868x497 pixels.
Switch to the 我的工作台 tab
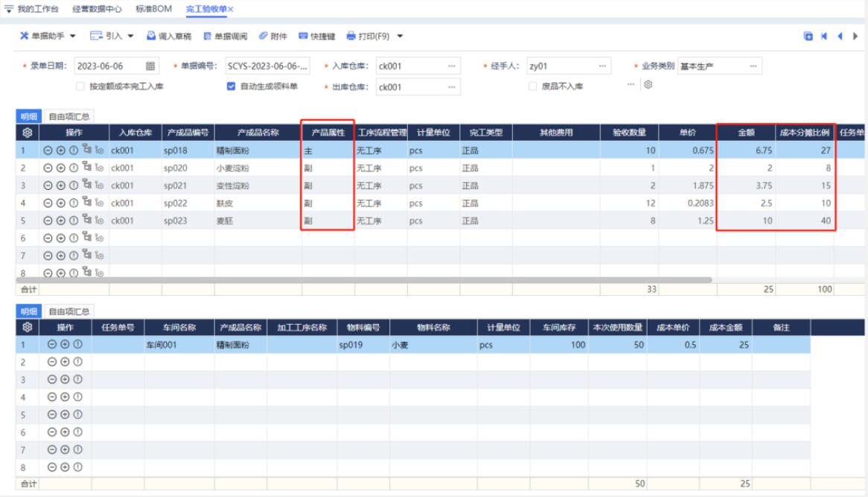[x=38, y=9]
